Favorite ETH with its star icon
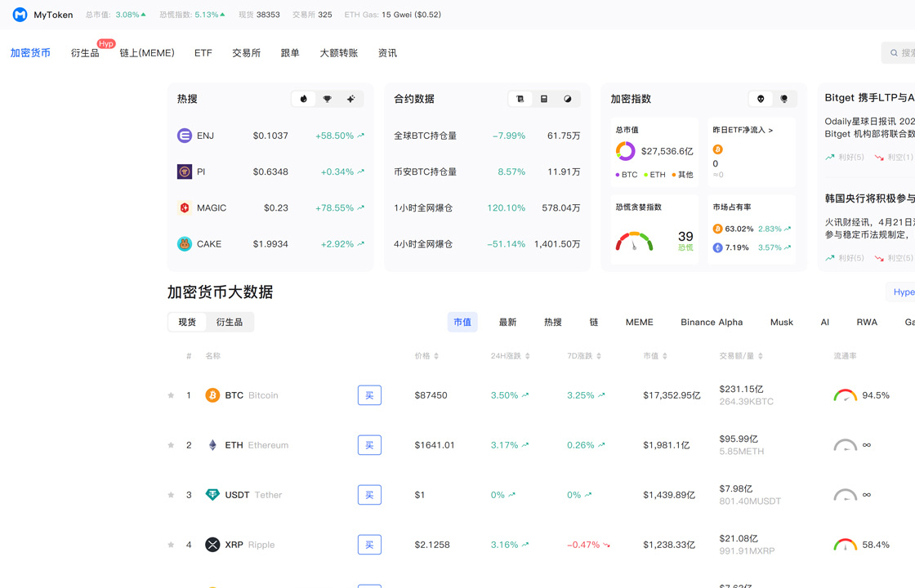This screenshot has width=915, height=588. point(171,445)
